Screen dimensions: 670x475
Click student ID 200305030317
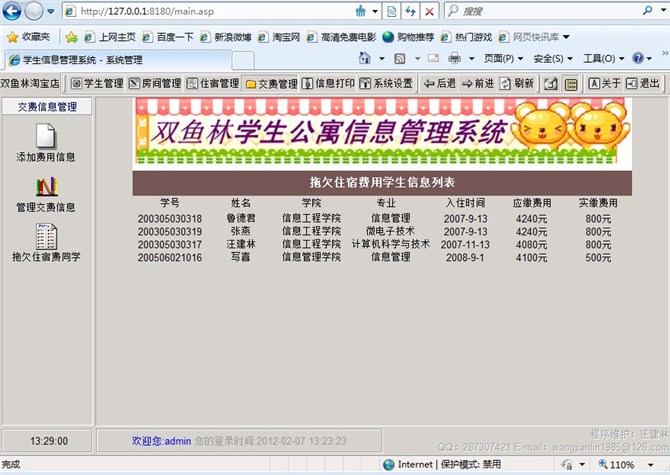(170, 244)
